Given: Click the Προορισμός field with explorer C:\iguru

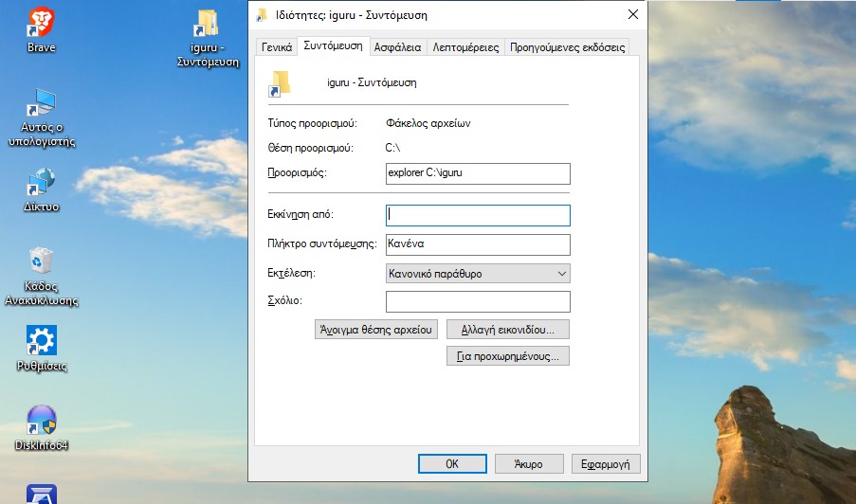Looking at the screenshot, I should click(478, 173).
